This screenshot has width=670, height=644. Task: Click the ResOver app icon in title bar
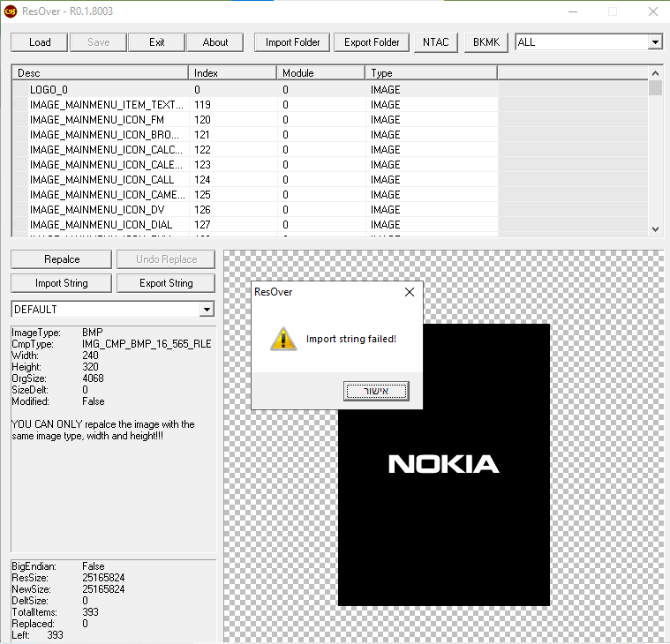pos(11,11)
